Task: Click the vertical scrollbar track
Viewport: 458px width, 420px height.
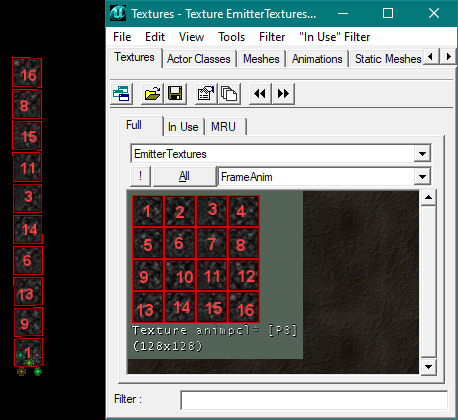Action: (428, 282)
